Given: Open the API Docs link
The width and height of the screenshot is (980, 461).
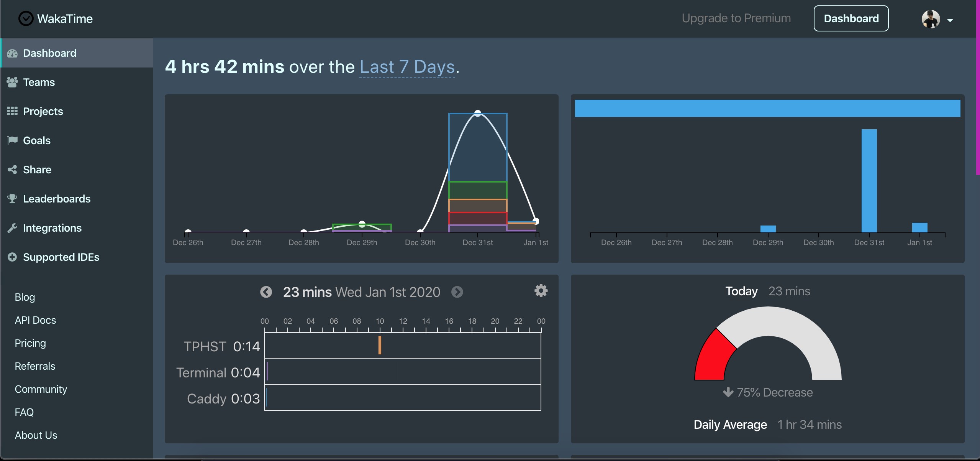Looking at the screenshot, I should [35, 320].
